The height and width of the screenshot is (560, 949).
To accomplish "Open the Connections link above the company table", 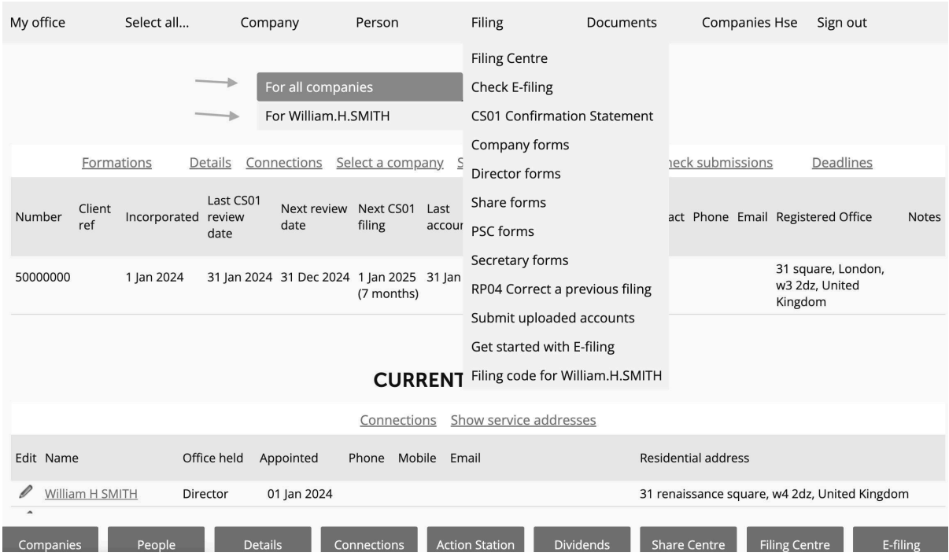I will (x=284, y=163).
